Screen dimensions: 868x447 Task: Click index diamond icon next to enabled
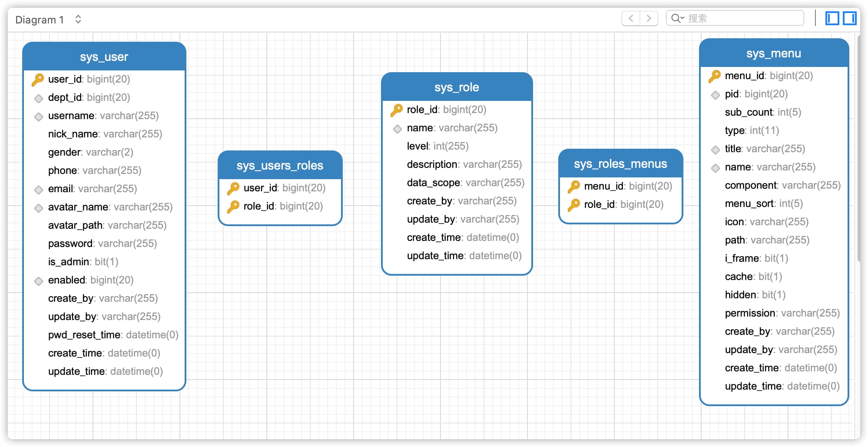tap(39, 281)
